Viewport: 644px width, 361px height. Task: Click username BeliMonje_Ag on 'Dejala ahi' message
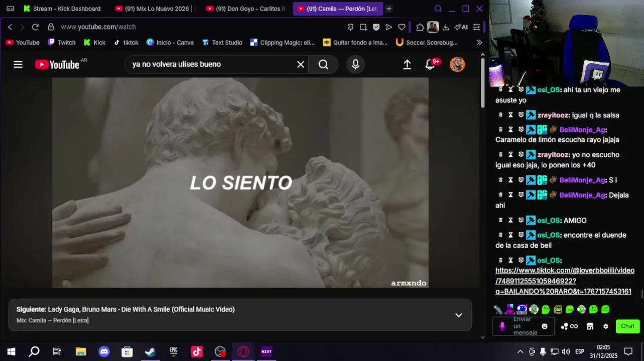coord(582,195)
